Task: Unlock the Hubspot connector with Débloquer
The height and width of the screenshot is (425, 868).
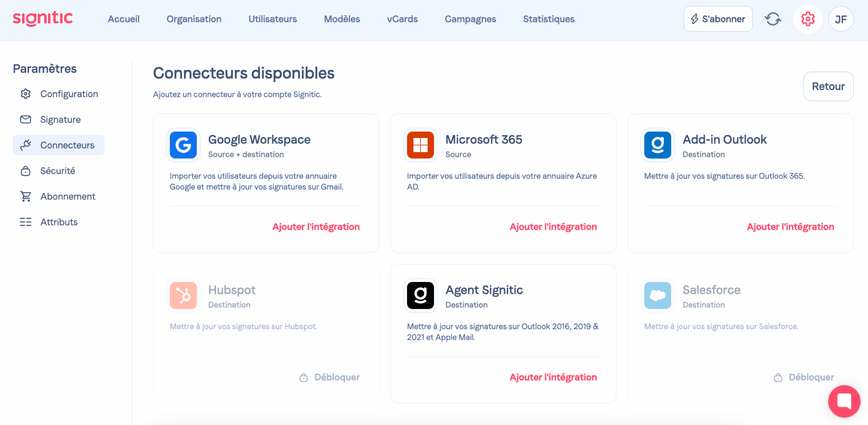Action: tap(330, 377)
